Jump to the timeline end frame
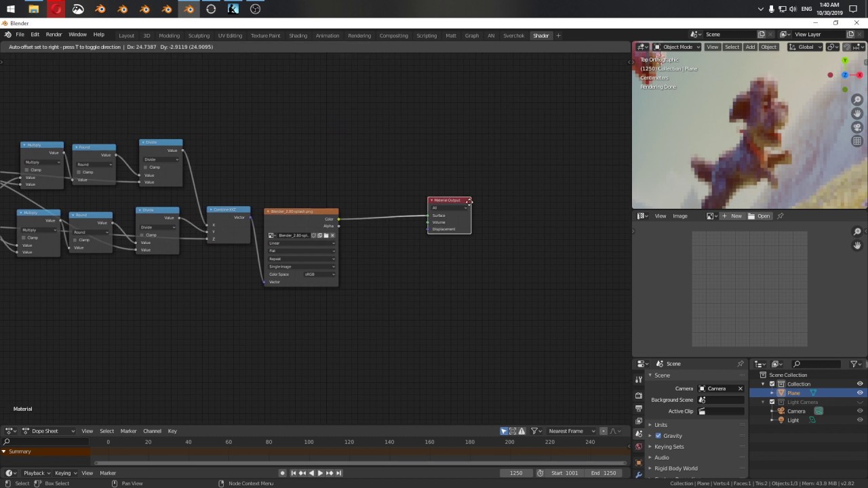 pos(338,473)
